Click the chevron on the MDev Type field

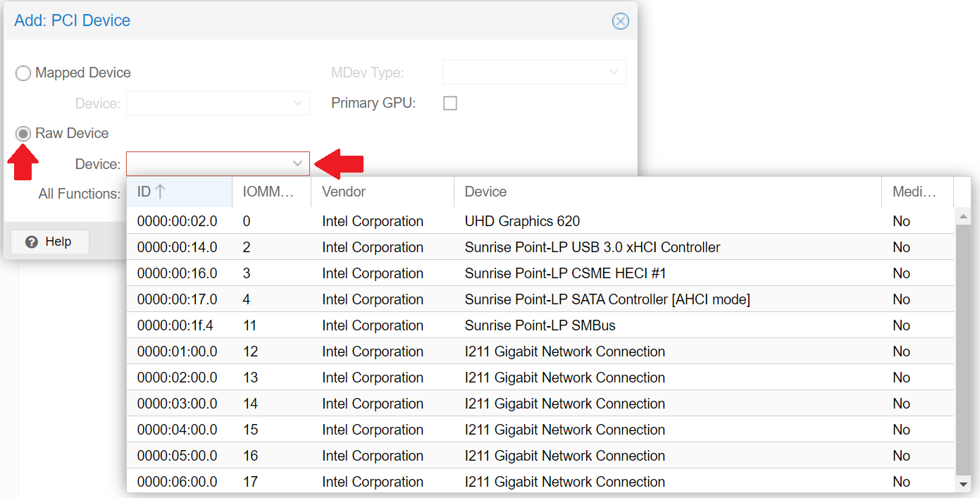[612, 72]
